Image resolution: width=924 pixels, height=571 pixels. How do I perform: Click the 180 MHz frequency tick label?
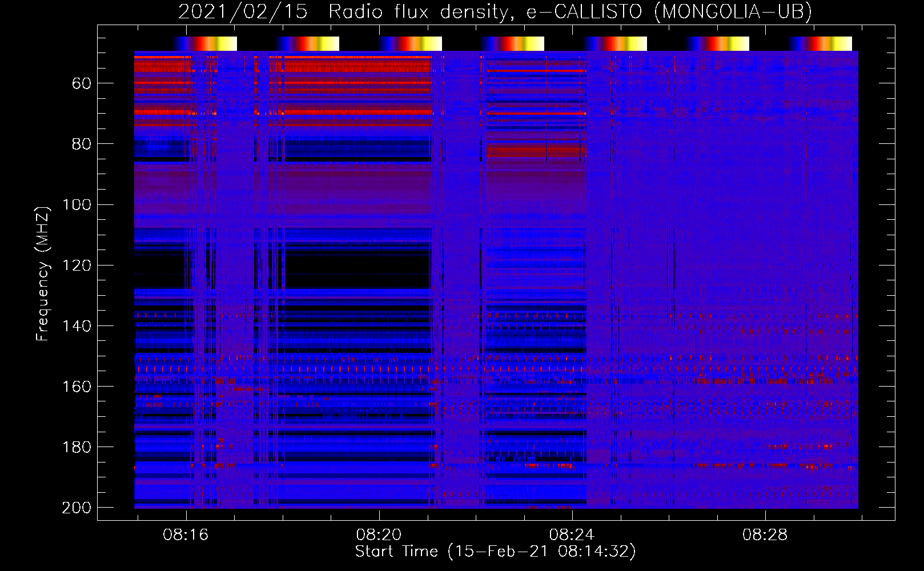pos(77,447)
